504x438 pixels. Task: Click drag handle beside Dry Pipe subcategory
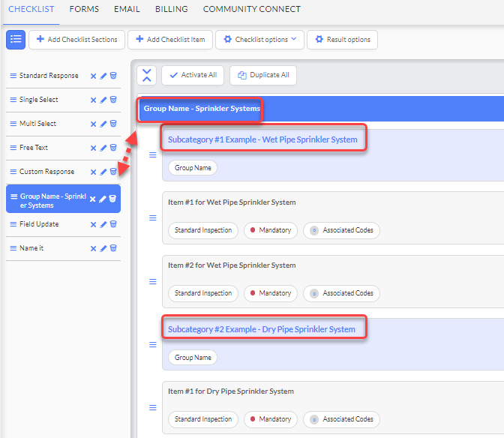(153, 345)
